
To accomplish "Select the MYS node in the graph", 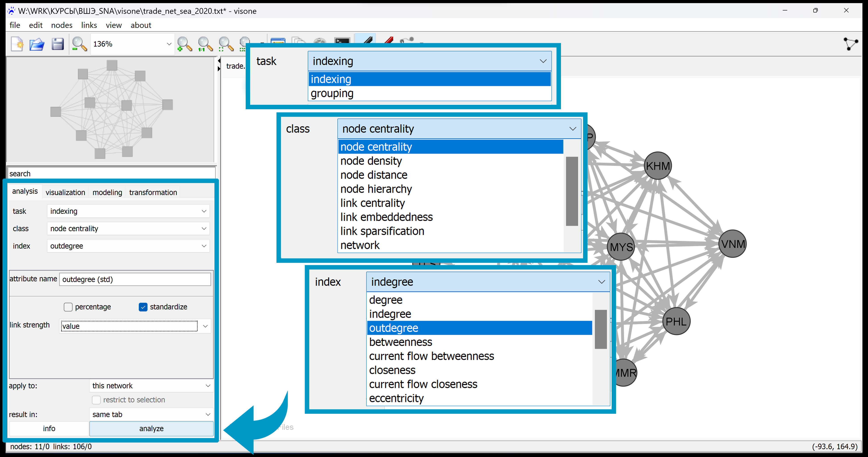I will [621, 247].
